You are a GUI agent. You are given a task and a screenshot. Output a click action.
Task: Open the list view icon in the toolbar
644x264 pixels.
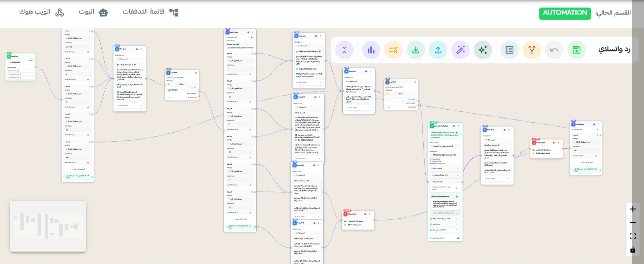[510, 50]
